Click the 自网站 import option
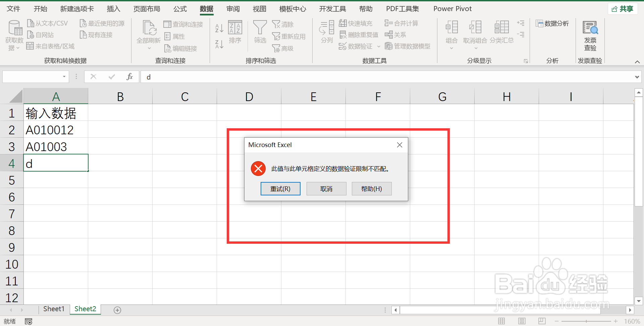The width and height of the screenshot is (644, 326). tap(40, 35)
